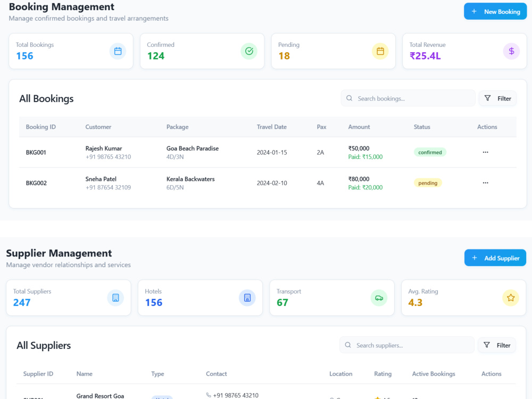The image size is (532, 399).
Task: Click the plus icon on Add Supplier
Action: click(475, 258)
